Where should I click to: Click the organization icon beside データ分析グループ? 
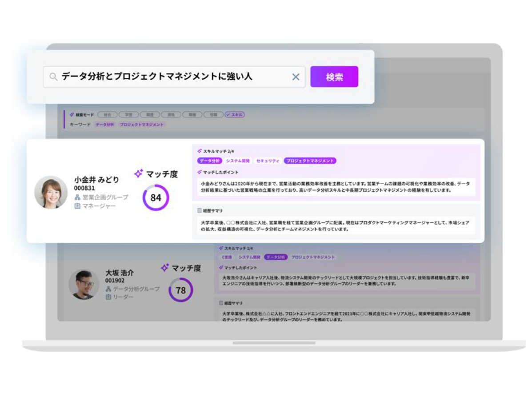click(108, 289)
